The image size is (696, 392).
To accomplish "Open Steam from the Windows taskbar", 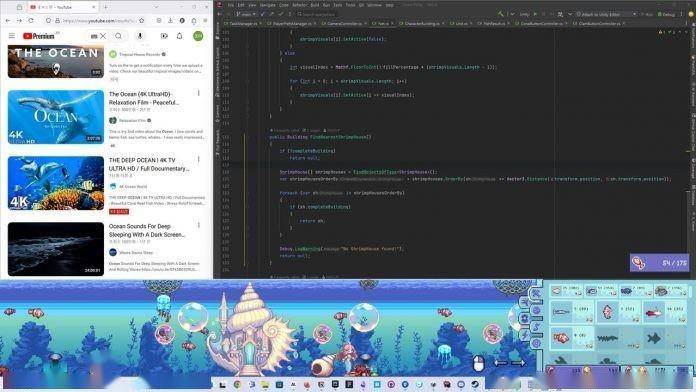I will coord(475,384).
